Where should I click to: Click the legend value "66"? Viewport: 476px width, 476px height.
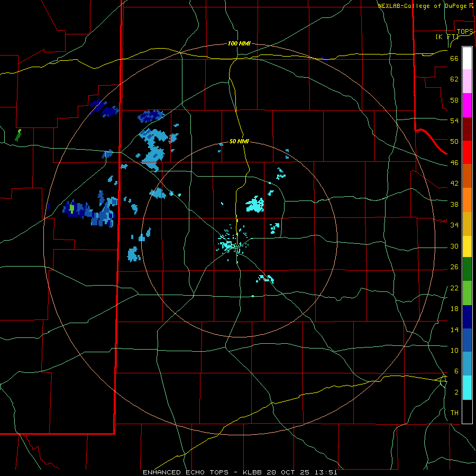pyautogui.click(x=454, y=58)
